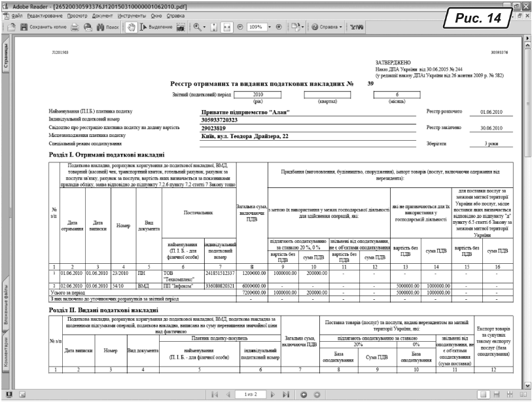
Task: Click the Print icon in the toolbar
Action: pyautogui.click(x=75, y=29)
